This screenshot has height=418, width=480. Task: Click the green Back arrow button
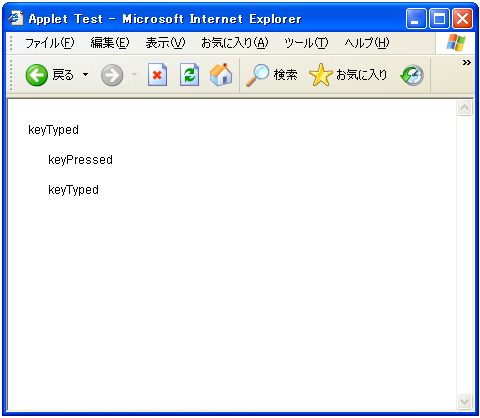click(x=37, y=75)
